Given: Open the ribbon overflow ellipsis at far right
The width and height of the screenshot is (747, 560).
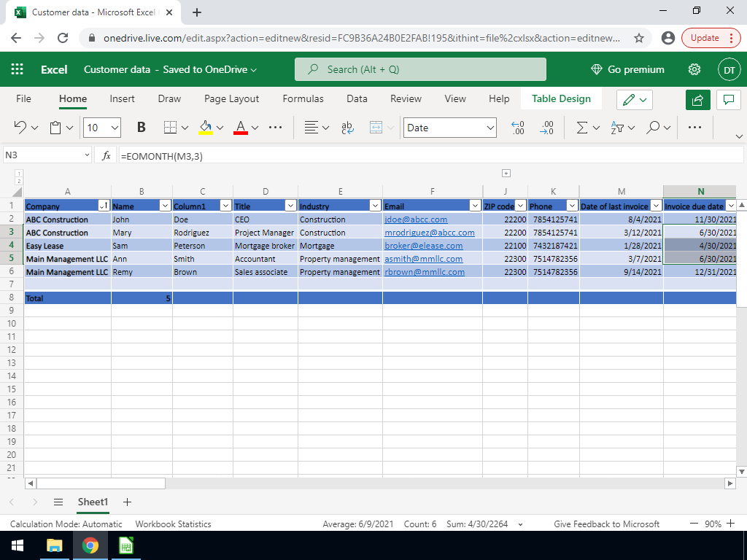Looking at the screenshot, I should pos(694,127).
